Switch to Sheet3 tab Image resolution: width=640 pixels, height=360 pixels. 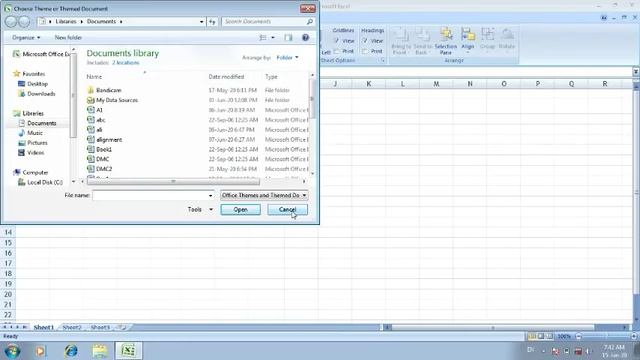click(x=100, y=327)
